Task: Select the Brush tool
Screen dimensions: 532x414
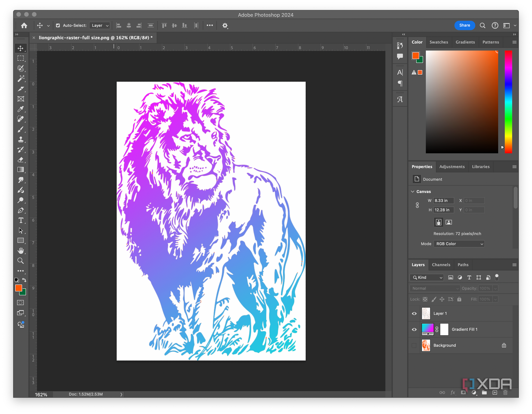Action: tap(21, 129)
